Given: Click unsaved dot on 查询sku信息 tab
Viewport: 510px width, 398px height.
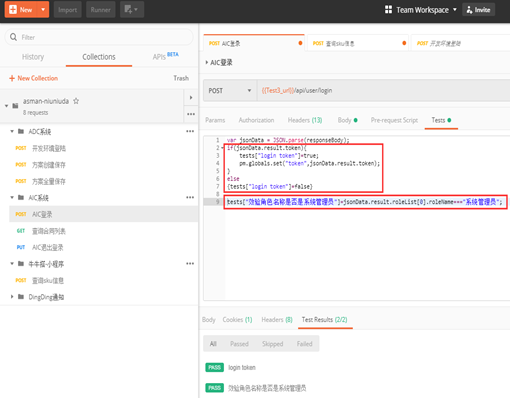Looking at the screenshot, I should point(404,43).
